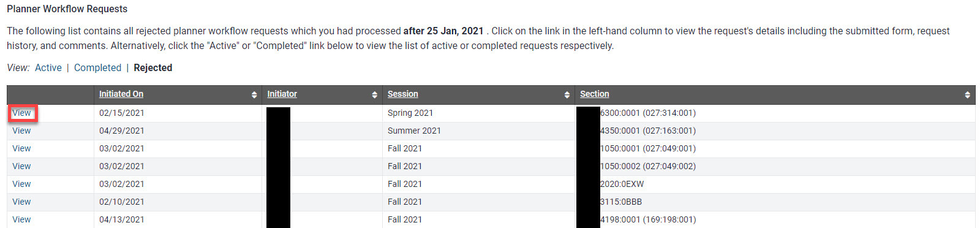Toggle sort arrows for Session column
This screenshot has height=228, width=980.
click(x=567, y=95)
